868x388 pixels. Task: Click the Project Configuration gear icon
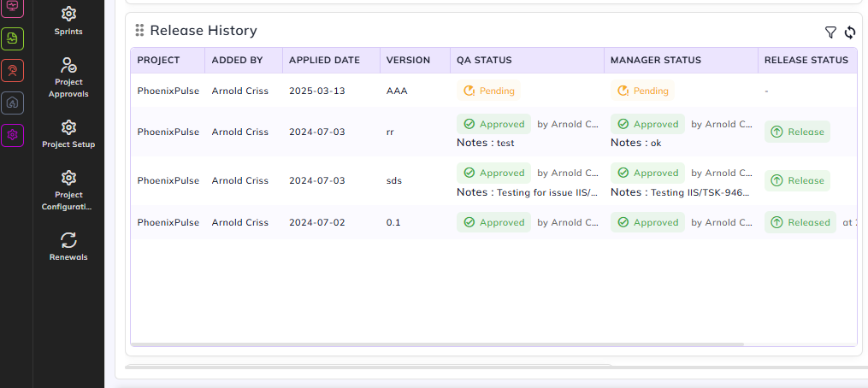[x=68, y=178]
